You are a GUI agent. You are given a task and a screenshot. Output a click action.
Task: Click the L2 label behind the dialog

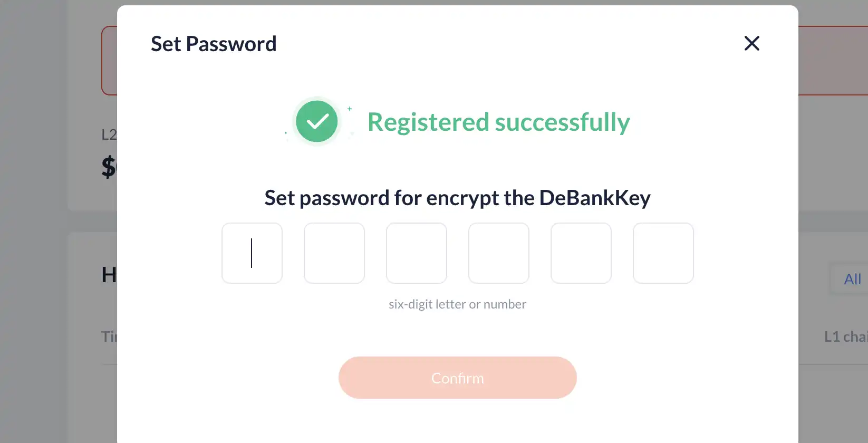pyautogui.click(x=109, y=135)
